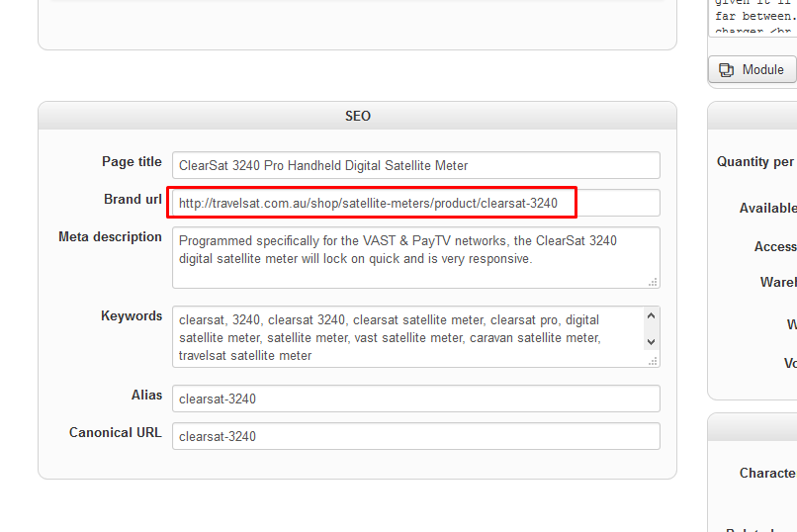Click the "Meta description" label
797x532 pixels.
click(110, 236)
